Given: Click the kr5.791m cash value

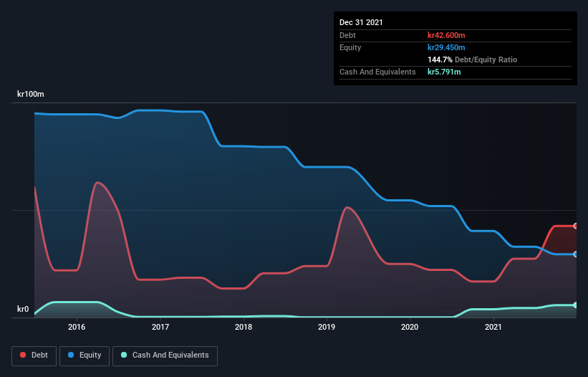Looking at the screenshot, I should pyautogui.click(x=444, y=72).
